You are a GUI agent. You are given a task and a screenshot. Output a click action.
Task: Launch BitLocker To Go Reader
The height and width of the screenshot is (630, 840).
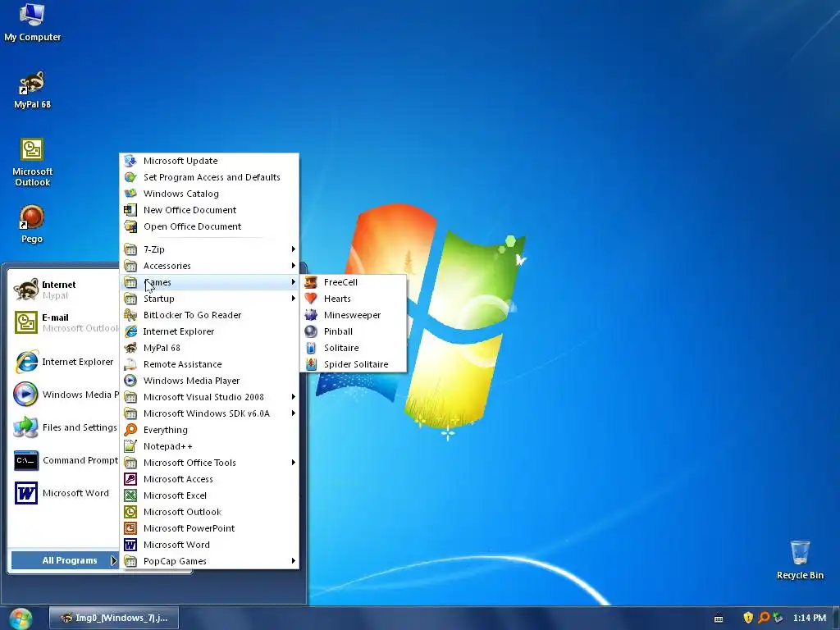(x=209, y=315)
